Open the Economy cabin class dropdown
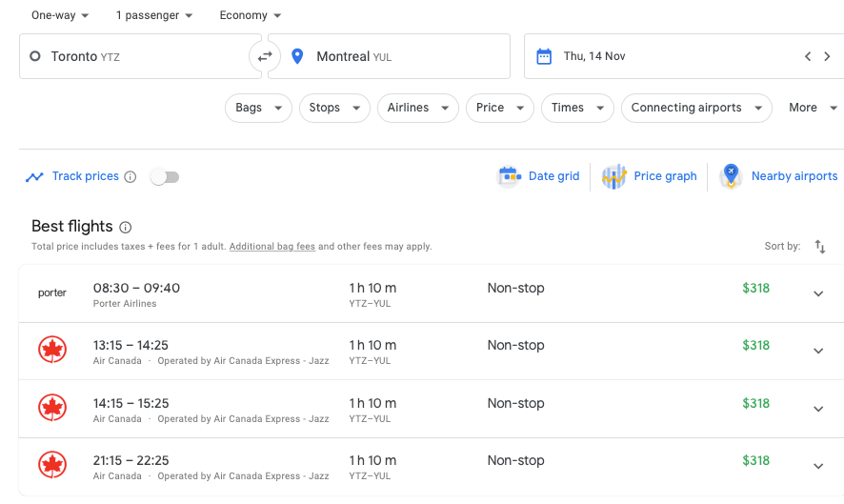This screenshot has width=844, height=504. (251, 15)
